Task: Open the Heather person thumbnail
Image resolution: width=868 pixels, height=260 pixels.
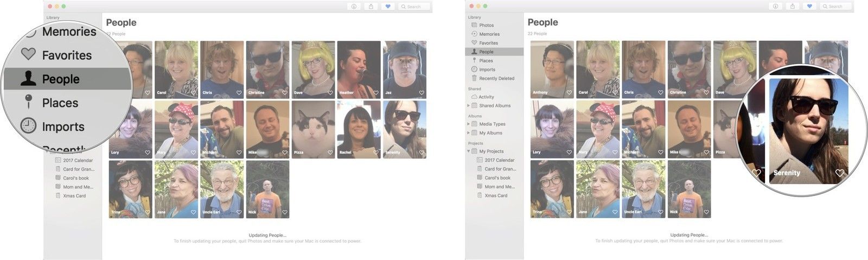Action: [x=359, y=68]
